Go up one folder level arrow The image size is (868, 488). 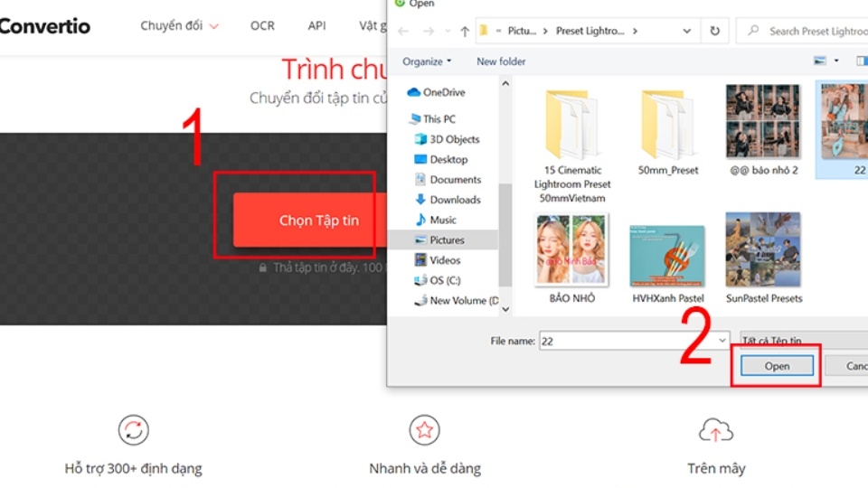(465, 32)
